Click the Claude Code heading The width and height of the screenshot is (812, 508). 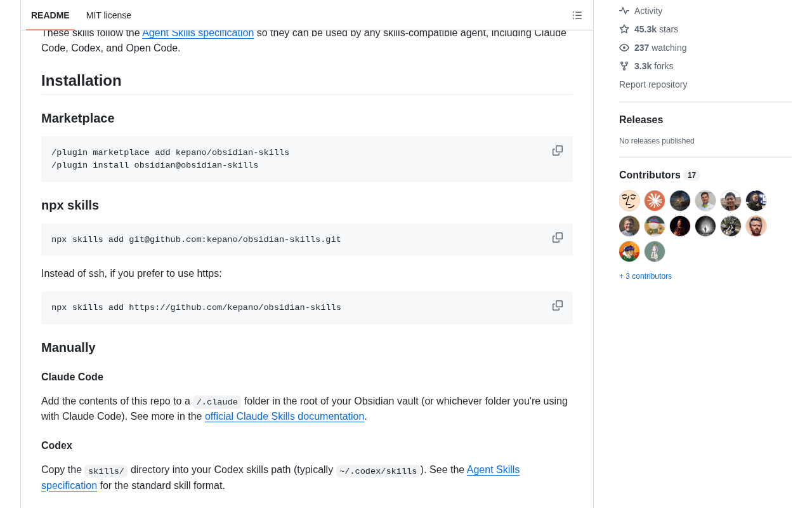(x=72, y=377)
